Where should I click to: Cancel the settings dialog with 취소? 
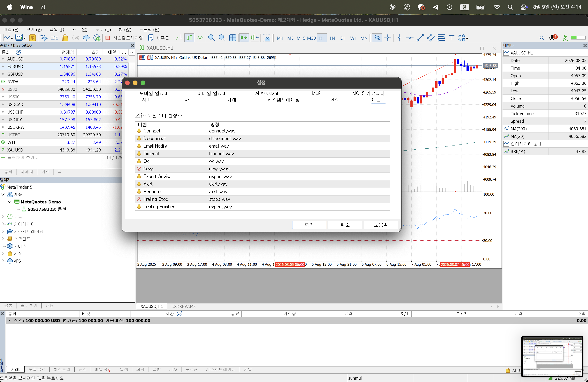(345, 225)
